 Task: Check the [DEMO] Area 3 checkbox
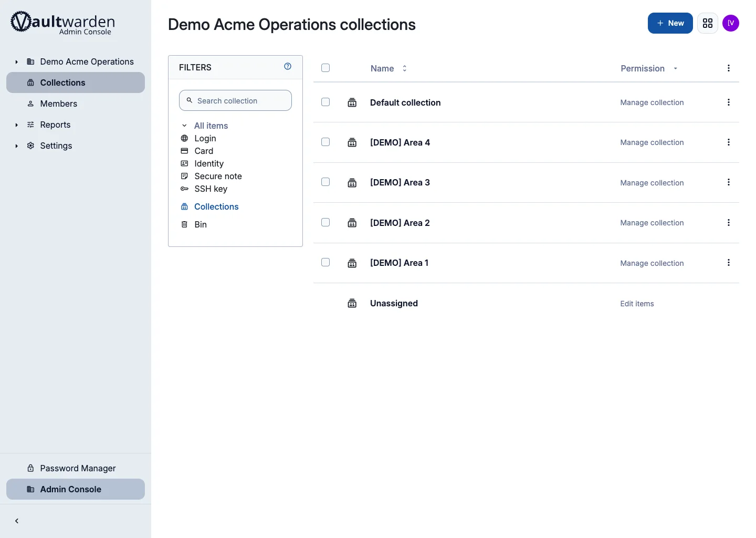click(x=325, y=182)
